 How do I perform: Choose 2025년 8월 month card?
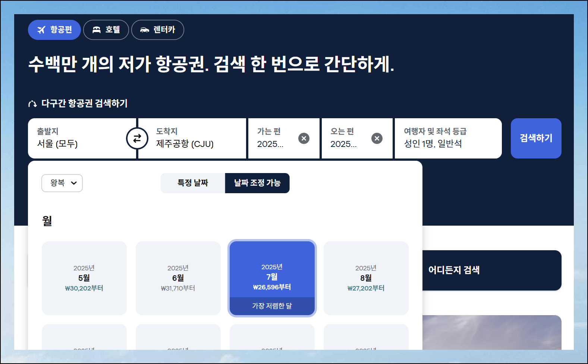coord(366,278)
